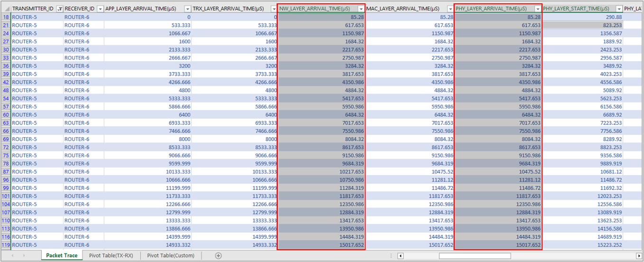Viewport: 644px width, 262px height.
Task: Switch to the Pivot Table(TX-RX) sheet
Action: pos(111,256)
